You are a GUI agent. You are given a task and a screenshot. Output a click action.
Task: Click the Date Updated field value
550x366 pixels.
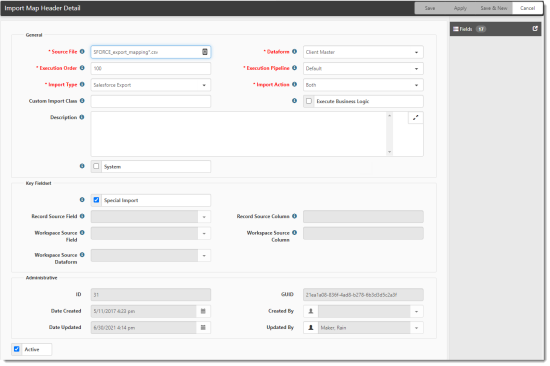point(144,328)
